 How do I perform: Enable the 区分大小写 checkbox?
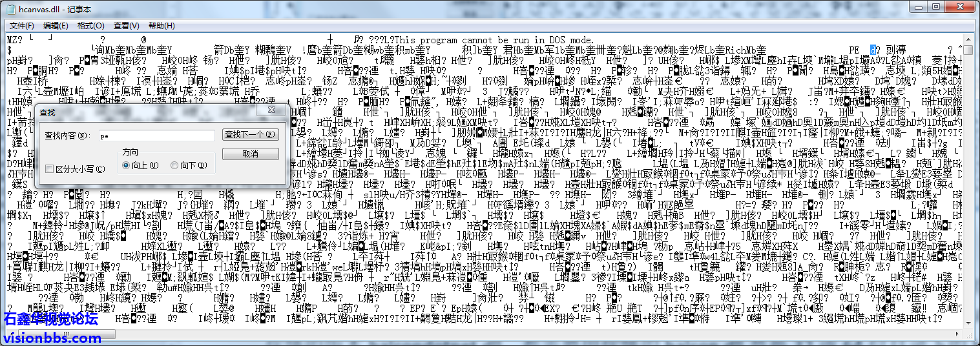50,169
